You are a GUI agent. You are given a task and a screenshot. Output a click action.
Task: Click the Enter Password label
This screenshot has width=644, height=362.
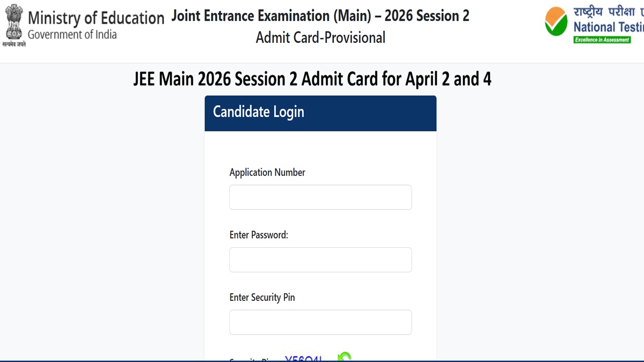point(259,234)
